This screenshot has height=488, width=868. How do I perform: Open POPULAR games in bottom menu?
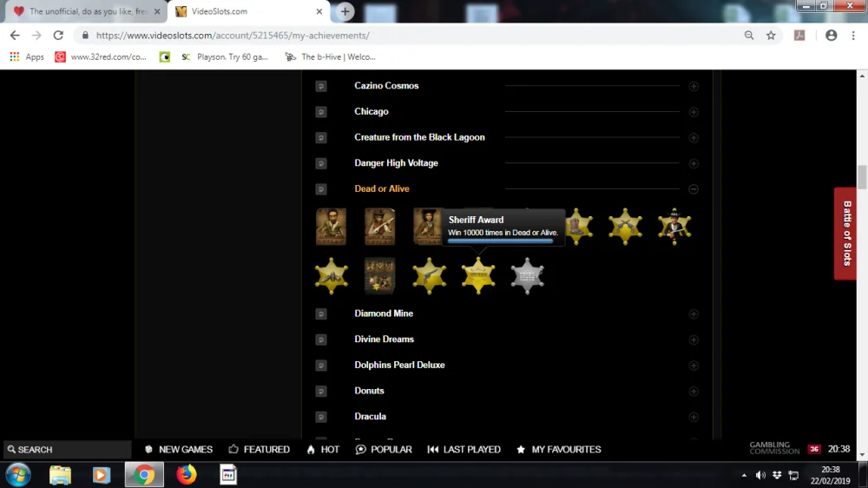click(x=384, y=449)
